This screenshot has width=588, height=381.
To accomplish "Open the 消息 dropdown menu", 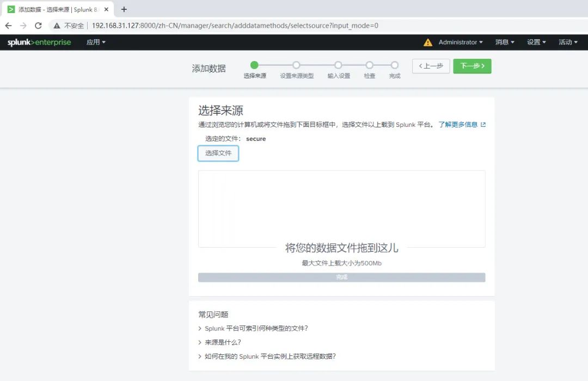I will click(x=504, y=42).
